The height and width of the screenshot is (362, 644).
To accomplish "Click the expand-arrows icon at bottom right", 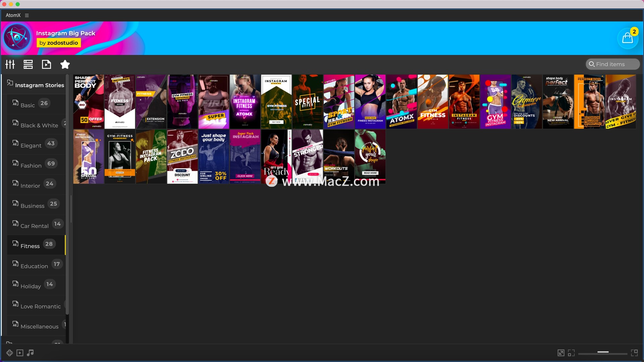I will click(x=560, y=353).
